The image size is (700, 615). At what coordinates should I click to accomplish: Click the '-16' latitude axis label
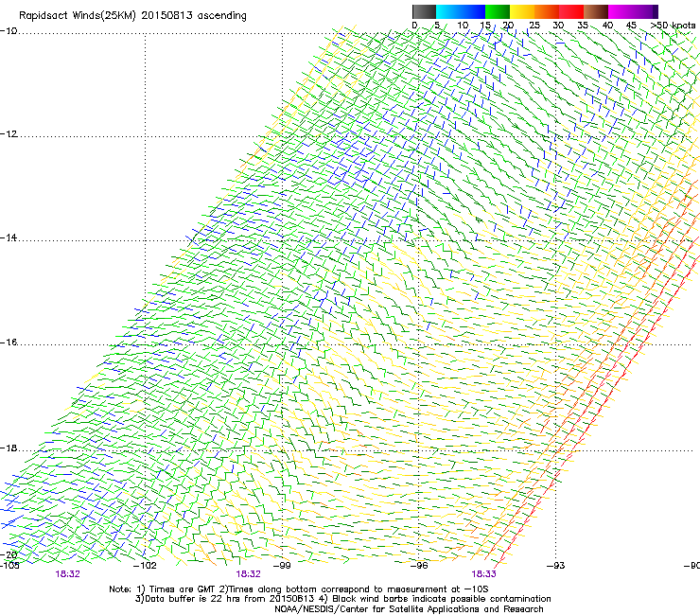(9, 343)
